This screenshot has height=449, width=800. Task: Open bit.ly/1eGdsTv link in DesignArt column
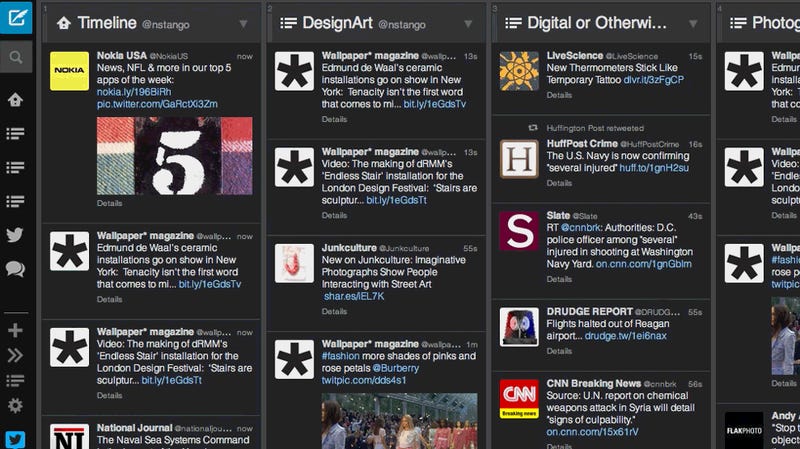tap(435, 104)
